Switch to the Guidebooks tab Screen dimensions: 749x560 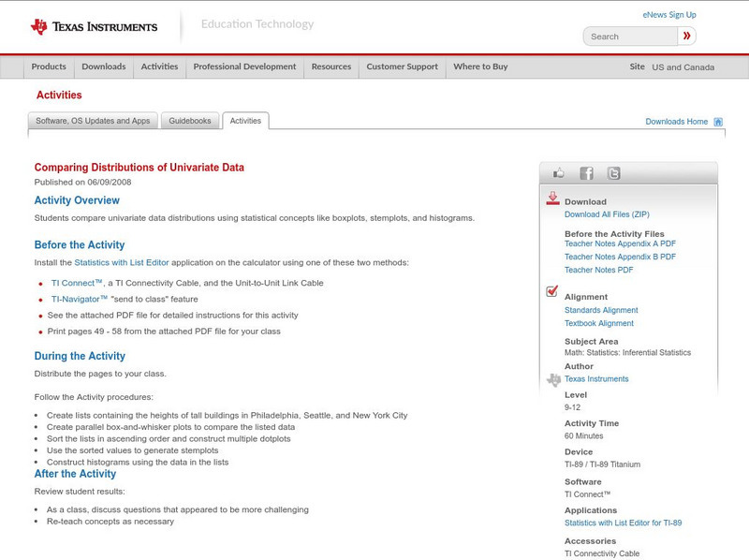190,121
